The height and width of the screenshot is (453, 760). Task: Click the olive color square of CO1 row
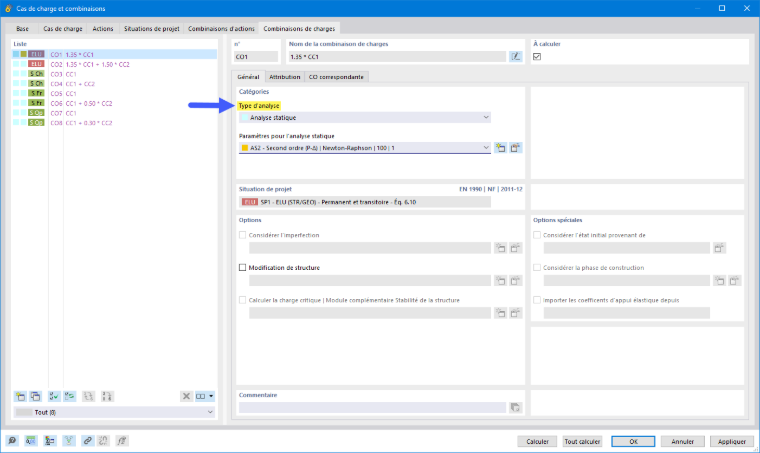pos(23,54)
